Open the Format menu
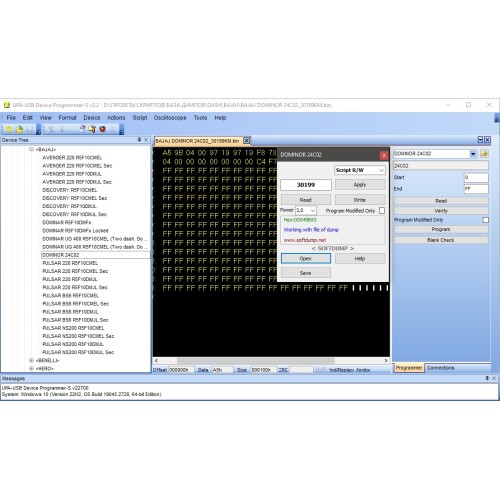This screenshot has width=500, height=500. [67, 118]
